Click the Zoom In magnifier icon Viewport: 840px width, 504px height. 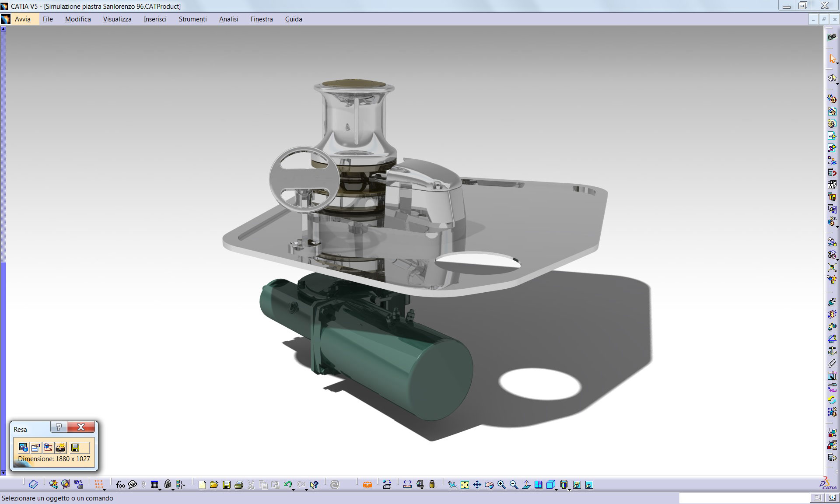pyautogui.click(x=501, y=485)
